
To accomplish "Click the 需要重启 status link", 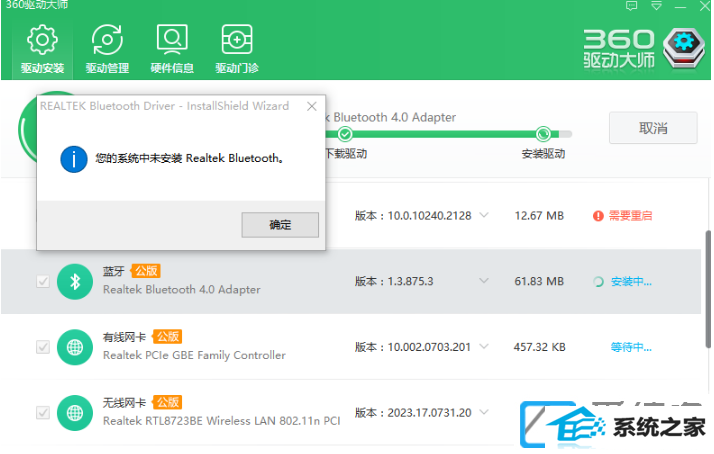I will [x=631, y=215].
